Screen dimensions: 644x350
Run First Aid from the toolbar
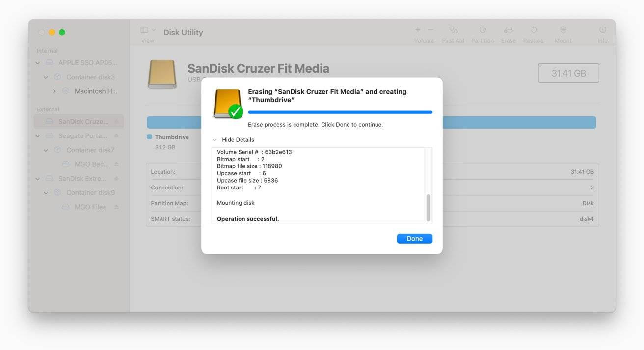tap(453, 29)
